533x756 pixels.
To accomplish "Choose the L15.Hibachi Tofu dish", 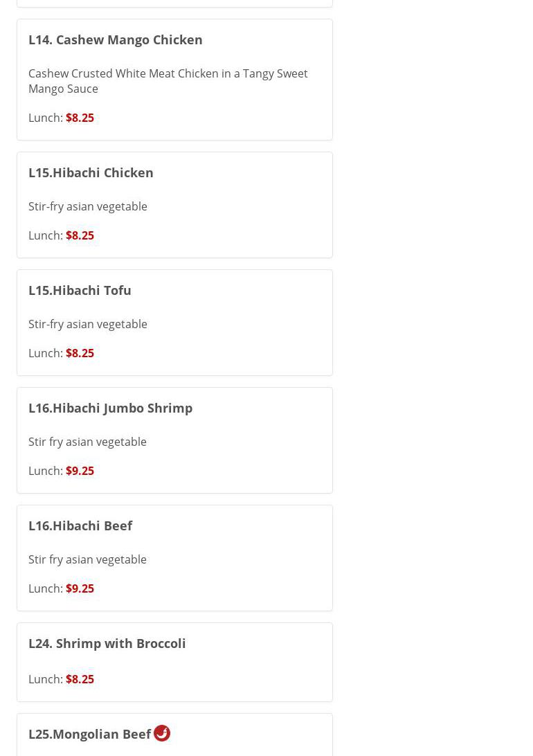I will tap(80, 290).
